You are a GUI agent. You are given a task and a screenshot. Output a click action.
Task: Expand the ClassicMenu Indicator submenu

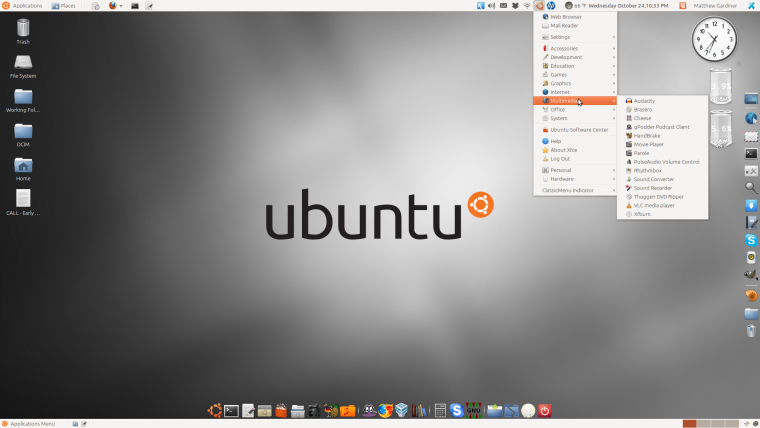575,190
